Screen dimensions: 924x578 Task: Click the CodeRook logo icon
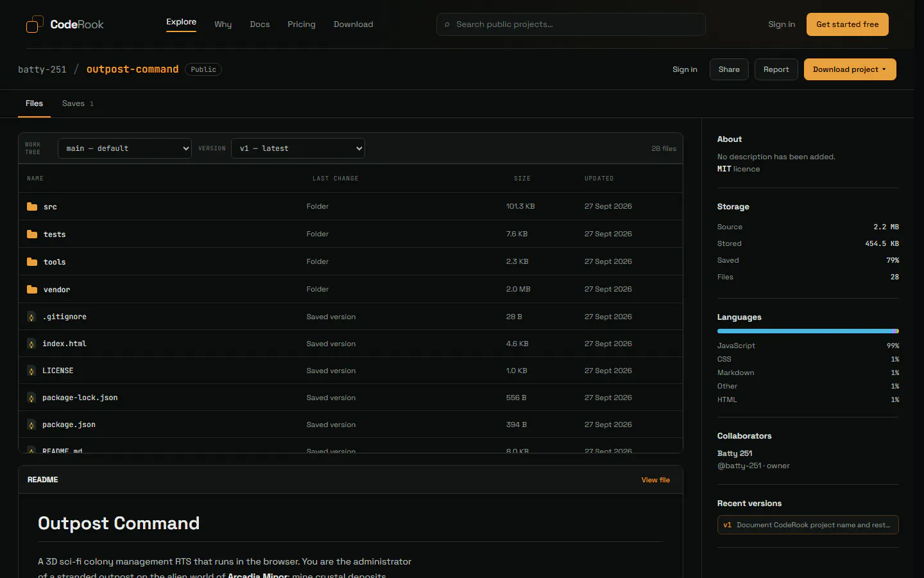(x=35, y=24)
